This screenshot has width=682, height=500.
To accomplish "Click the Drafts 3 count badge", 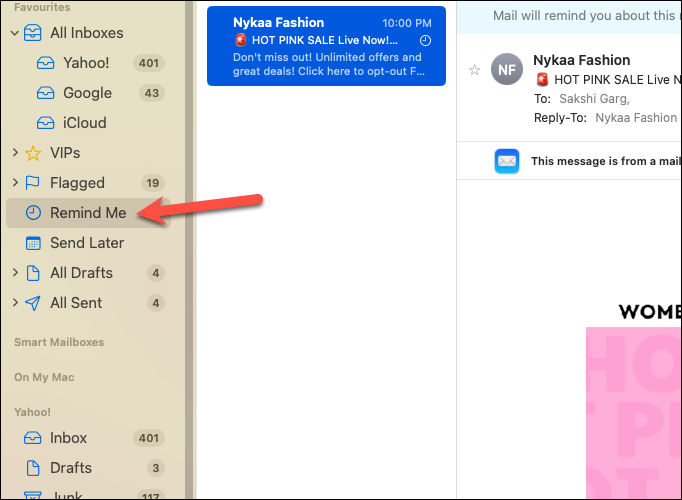I will point(156,468).
